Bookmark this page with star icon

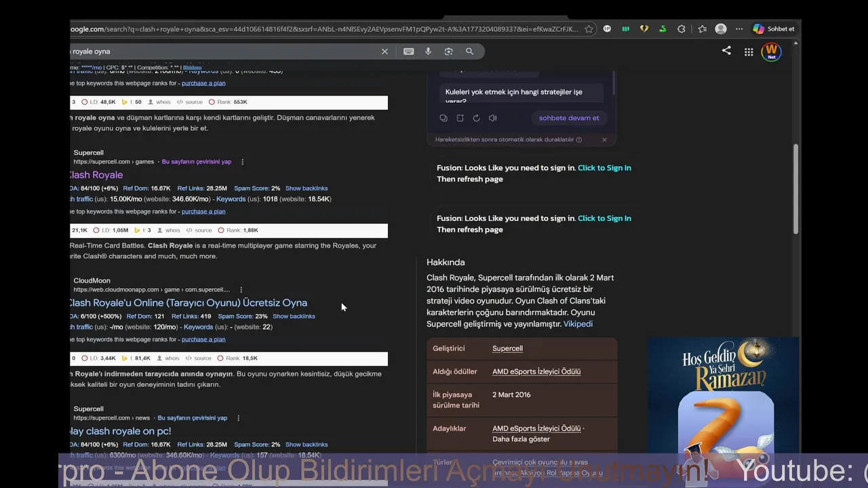coord(589,29)
